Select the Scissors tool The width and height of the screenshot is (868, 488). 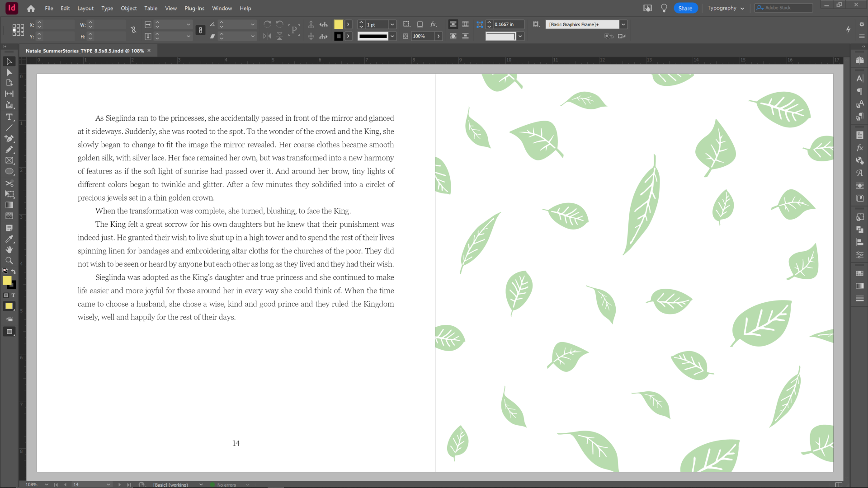pos(9,183)
